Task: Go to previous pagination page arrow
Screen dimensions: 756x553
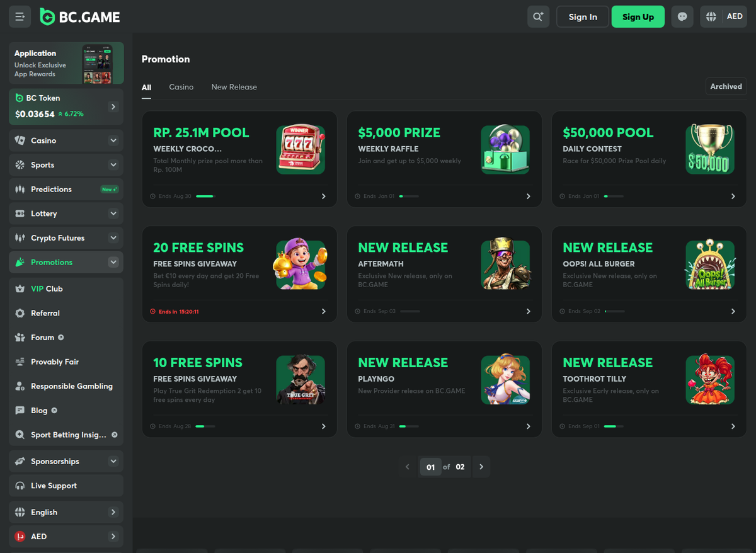Action: pyautogui.click(x=408, y=467)
